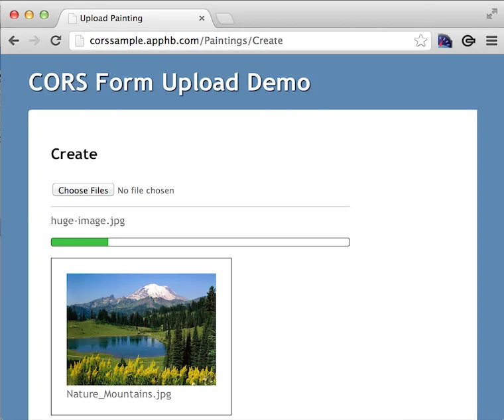Click the Create heading

[74, 154]
